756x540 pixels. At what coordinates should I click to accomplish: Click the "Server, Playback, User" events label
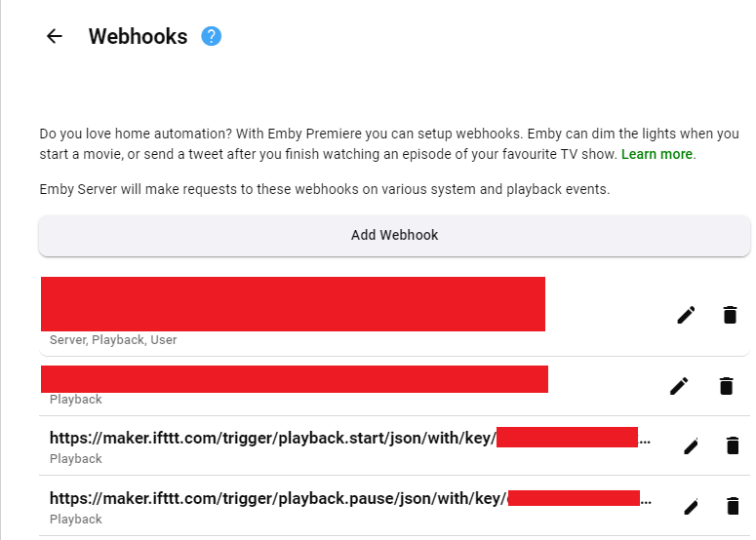[113, 340]
